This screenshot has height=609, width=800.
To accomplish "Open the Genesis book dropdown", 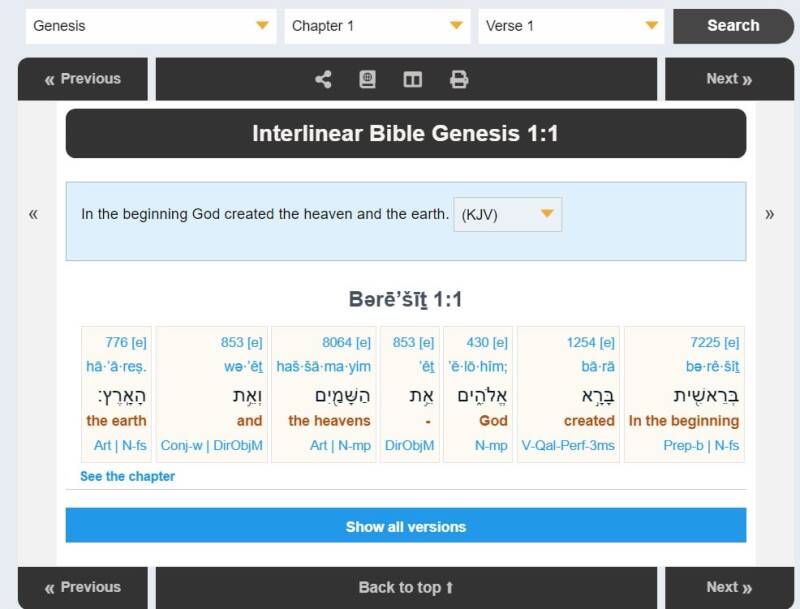I will click(x=151, y=26).
